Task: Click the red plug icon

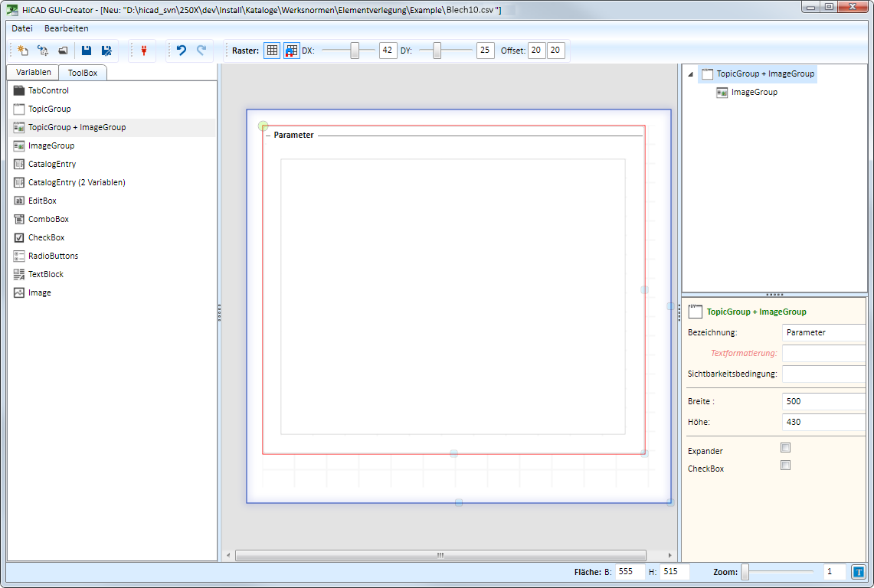Action: 142,51
